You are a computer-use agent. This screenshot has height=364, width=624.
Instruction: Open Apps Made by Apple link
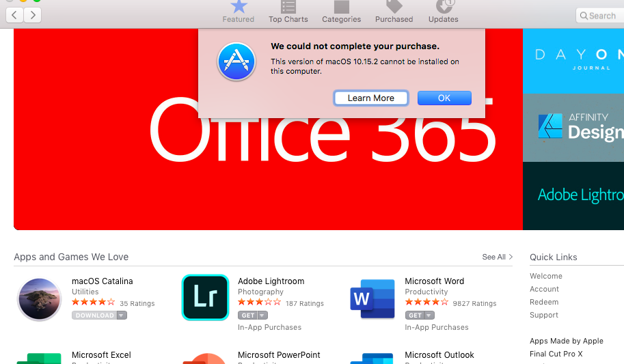[x=567, y=341]
